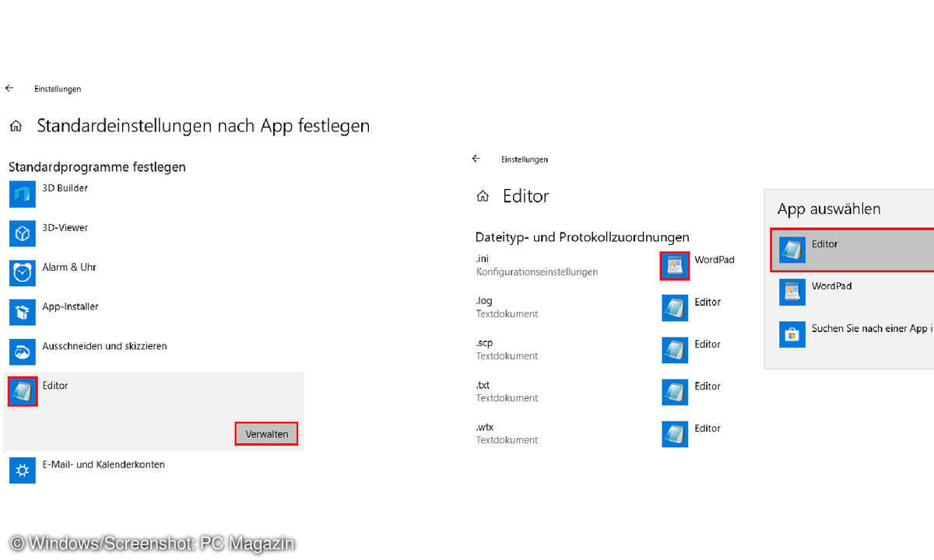This screenshot has width=934, height=560.
Task: Select Editor text in Standardprogramme list
Action: point(55,385)
